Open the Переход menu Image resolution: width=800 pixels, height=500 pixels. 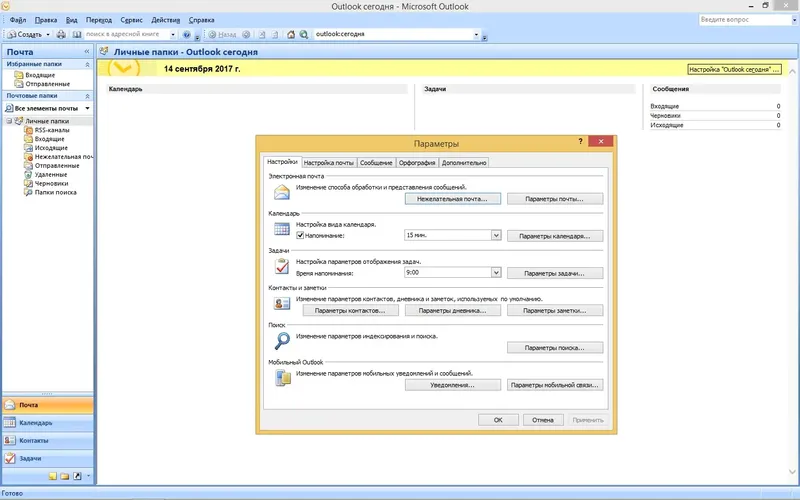[99, 20]
